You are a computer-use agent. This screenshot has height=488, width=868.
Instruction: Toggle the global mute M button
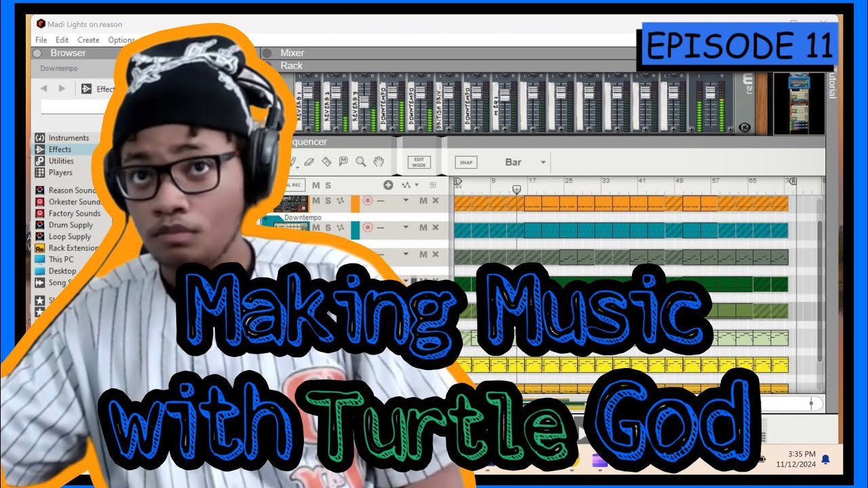click(x=316, y=185)
